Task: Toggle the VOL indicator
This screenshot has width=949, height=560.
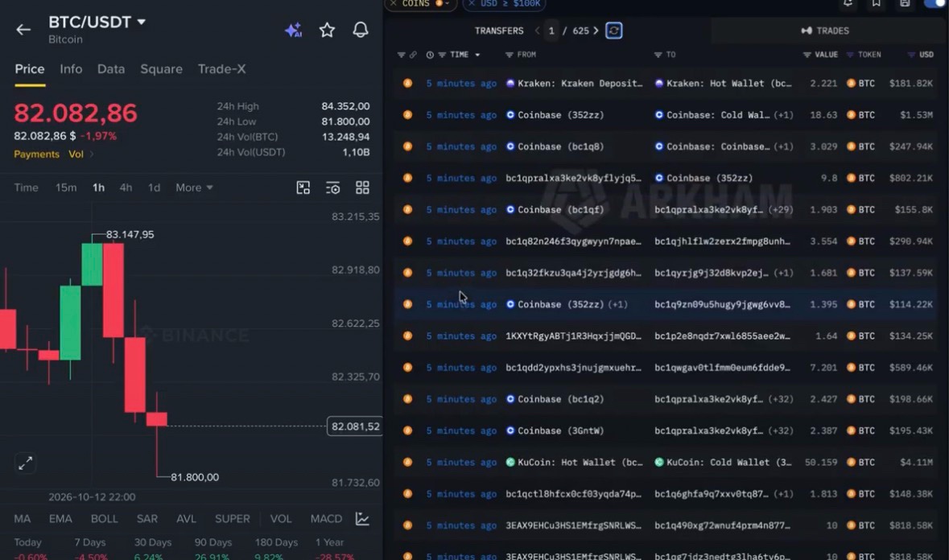Action: (x=281, y=518)
